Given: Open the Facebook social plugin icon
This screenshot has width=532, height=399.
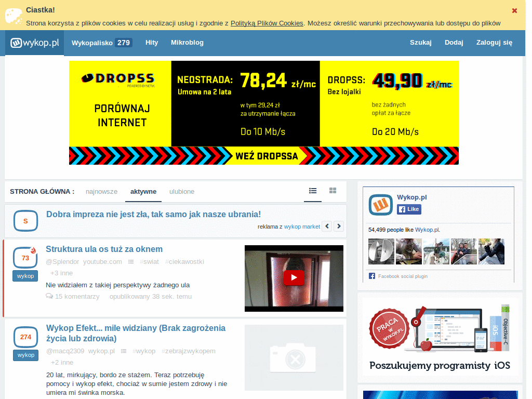Looking at the screenshot, I should tap(372, 276).
